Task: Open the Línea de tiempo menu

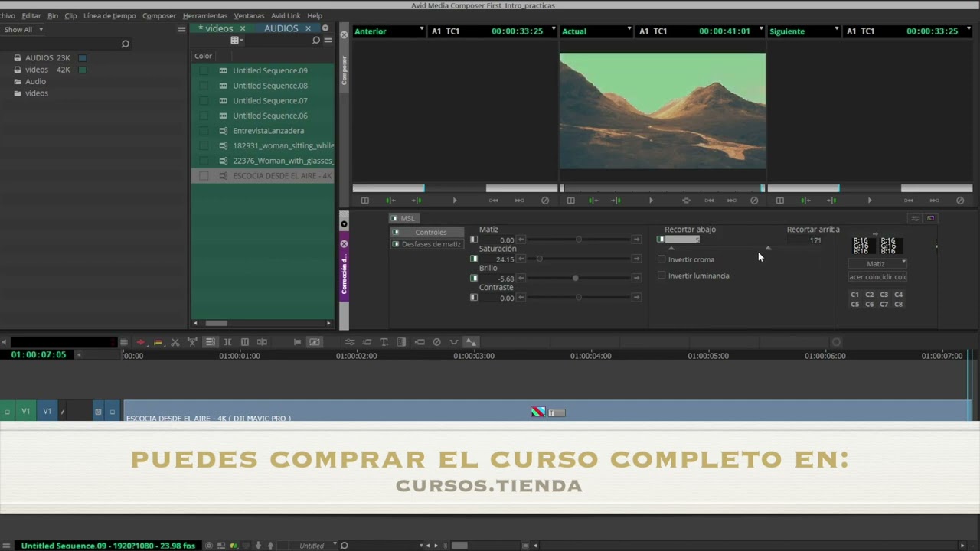Action: click(x=109, y=15)
